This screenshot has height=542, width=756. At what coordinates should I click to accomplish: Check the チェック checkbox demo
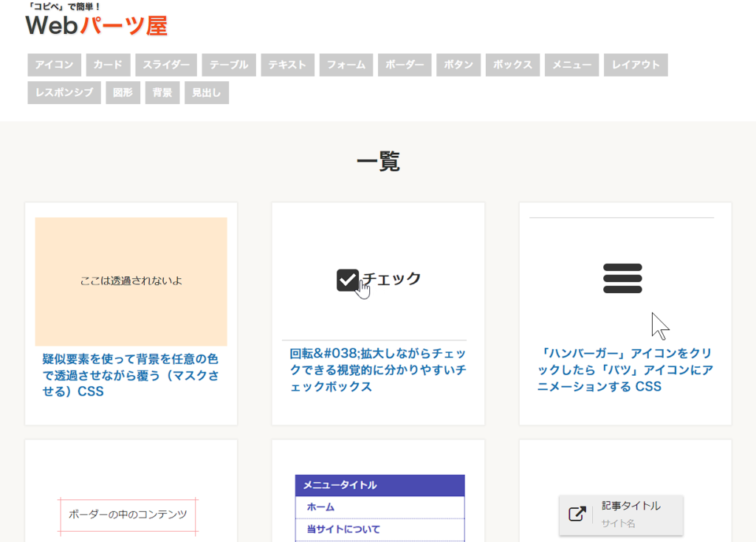347,278
